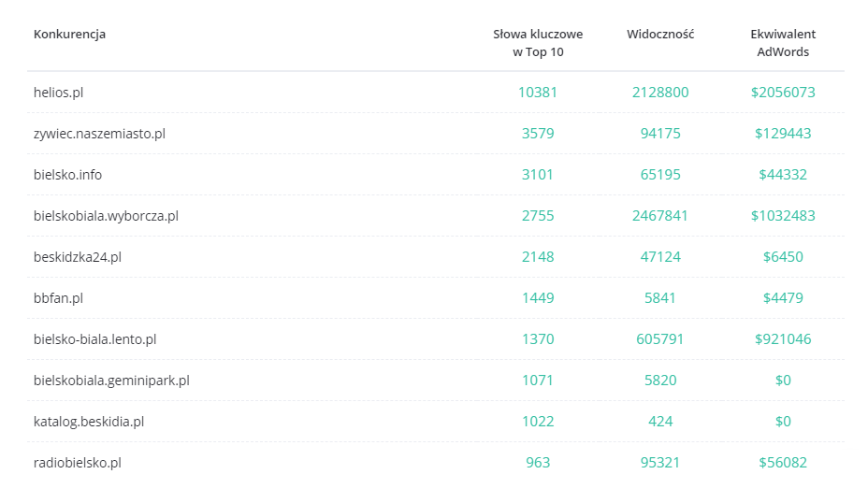The image size is (868, 503).
Task: Sort by Widoczność column header
Action: pyautogui.click(x=659, y=35)
